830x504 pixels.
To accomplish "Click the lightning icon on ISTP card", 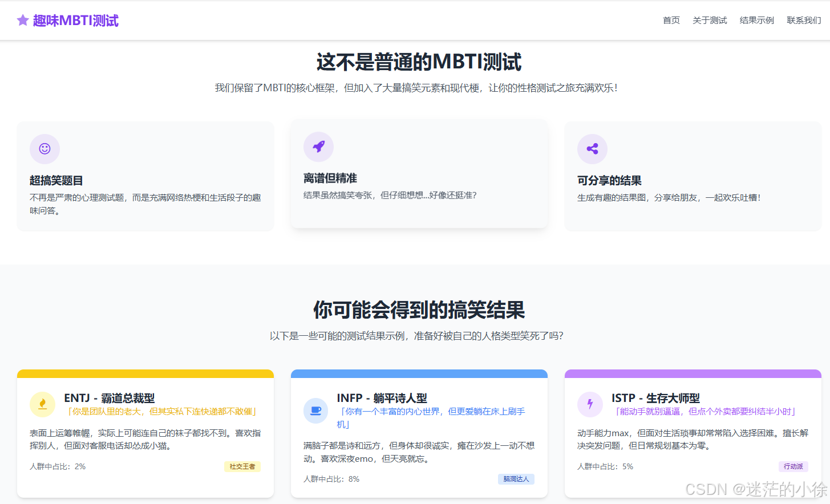I will (x=589, y=404).
